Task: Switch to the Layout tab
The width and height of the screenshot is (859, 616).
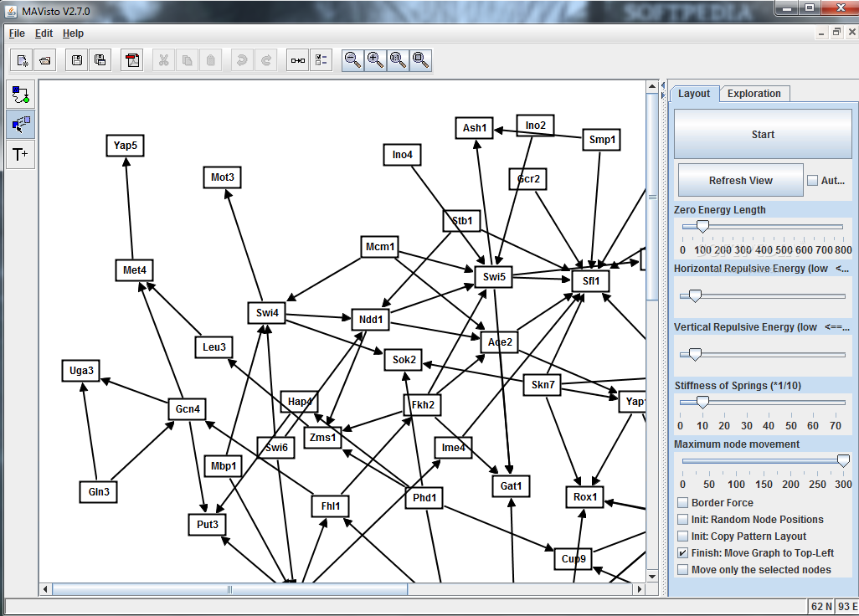Action: pyautogui.click(x=693, y=94)
